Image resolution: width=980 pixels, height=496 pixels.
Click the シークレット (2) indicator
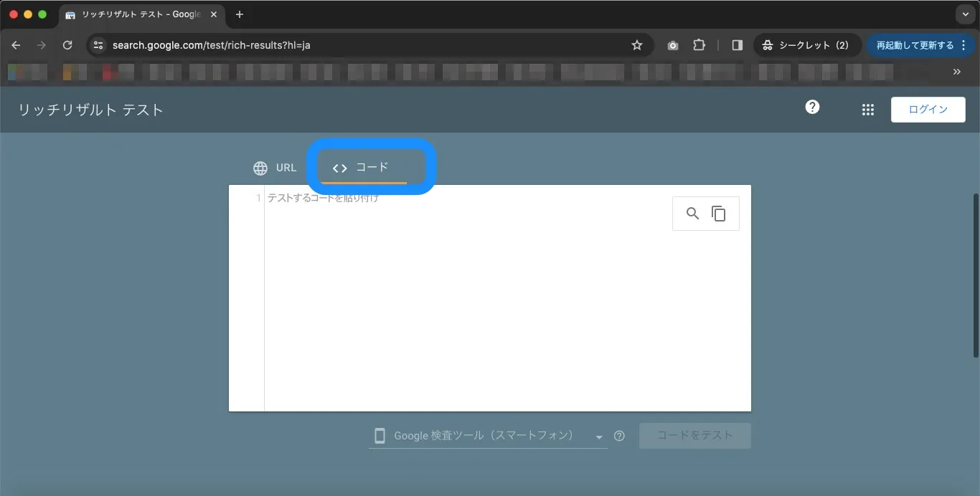(x=807, y=45)
